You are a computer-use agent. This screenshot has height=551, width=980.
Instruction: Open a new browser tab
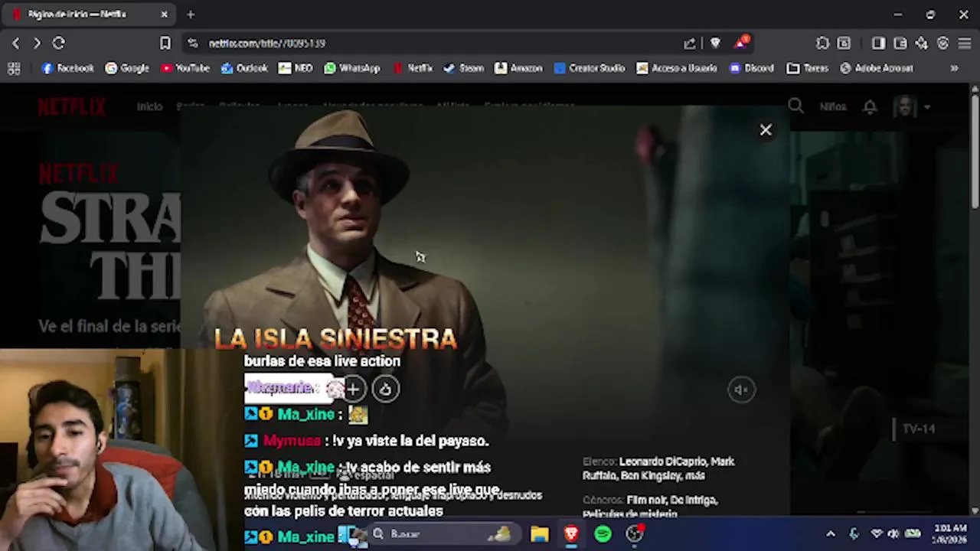point(191,15)
